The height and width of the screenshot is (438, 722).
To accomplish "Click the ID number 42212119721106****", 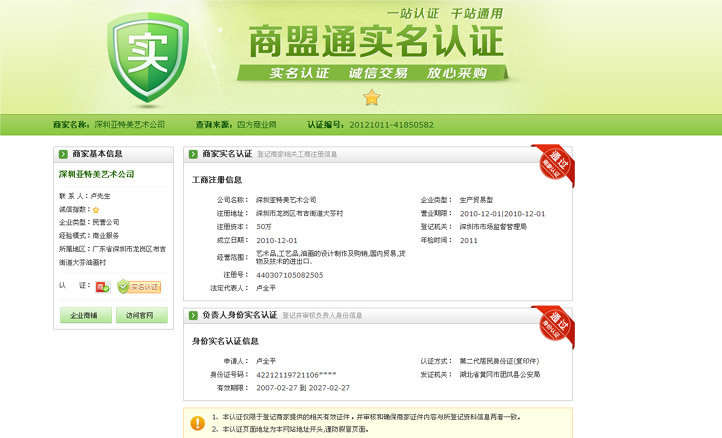I will (296, 375).
